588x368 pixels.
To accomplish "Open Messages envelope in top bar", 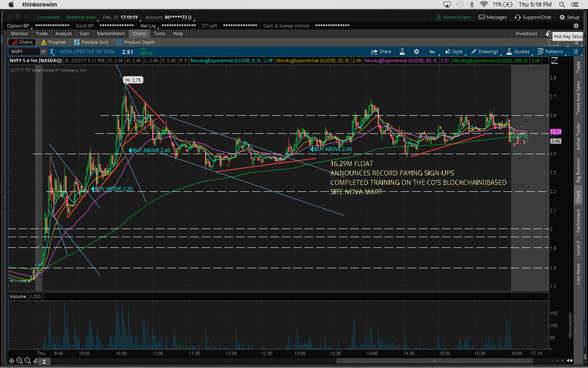I will coord(492,17).
